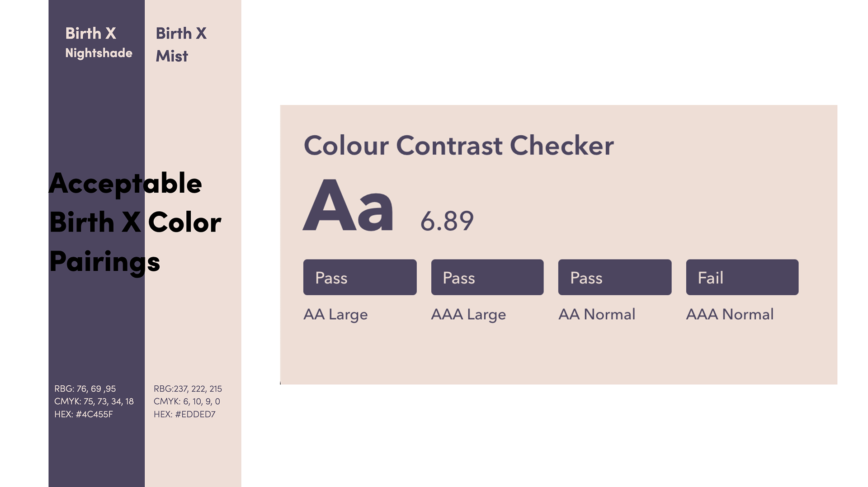Click the Pass button above AA Normal

[x=615, y=277]
